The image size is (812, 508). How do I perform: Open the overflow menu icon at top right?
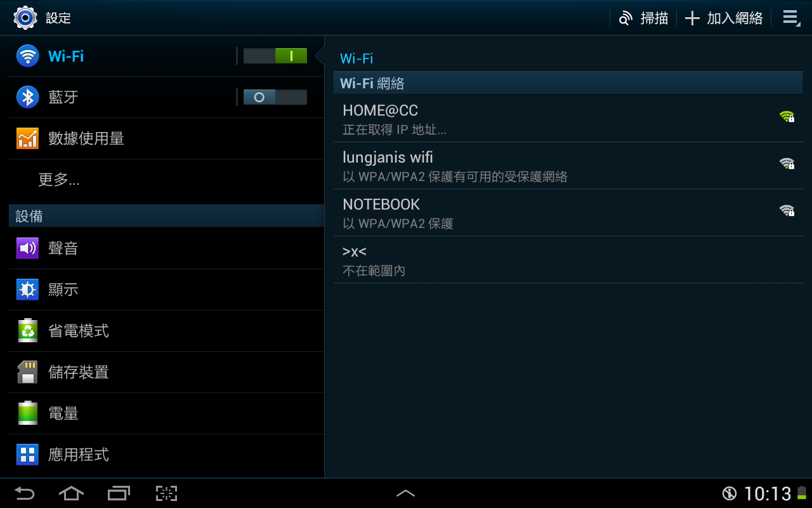tap(790, 18)
